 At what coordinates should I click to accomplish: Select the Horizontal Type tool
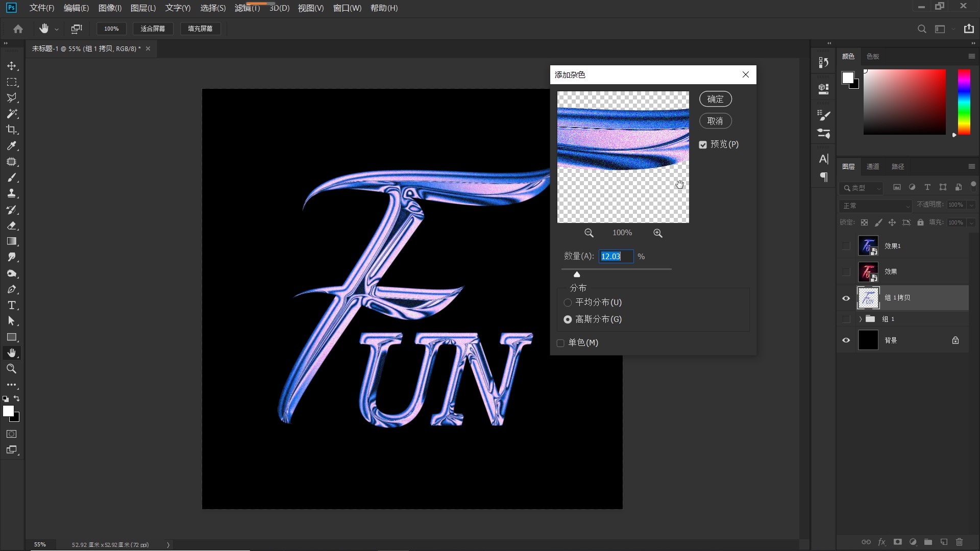[11, 306]
